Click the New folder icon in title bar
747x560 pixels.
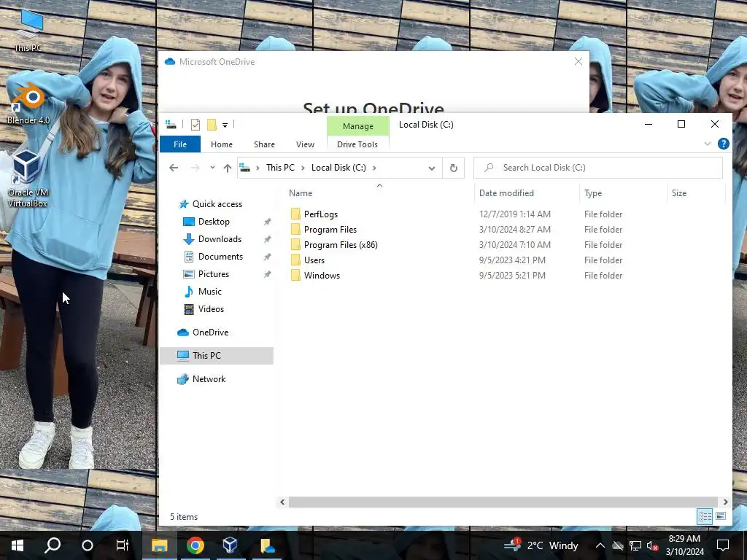point(212,125)
